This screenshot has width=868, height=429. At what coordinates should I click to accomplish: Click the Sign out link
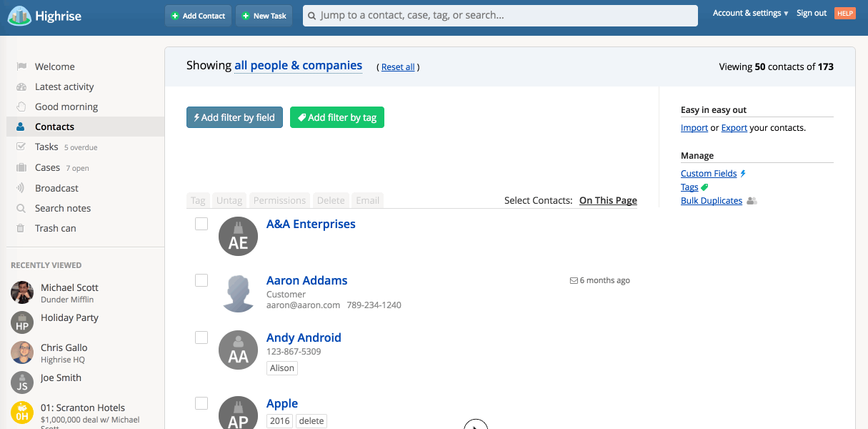(812, 14)
